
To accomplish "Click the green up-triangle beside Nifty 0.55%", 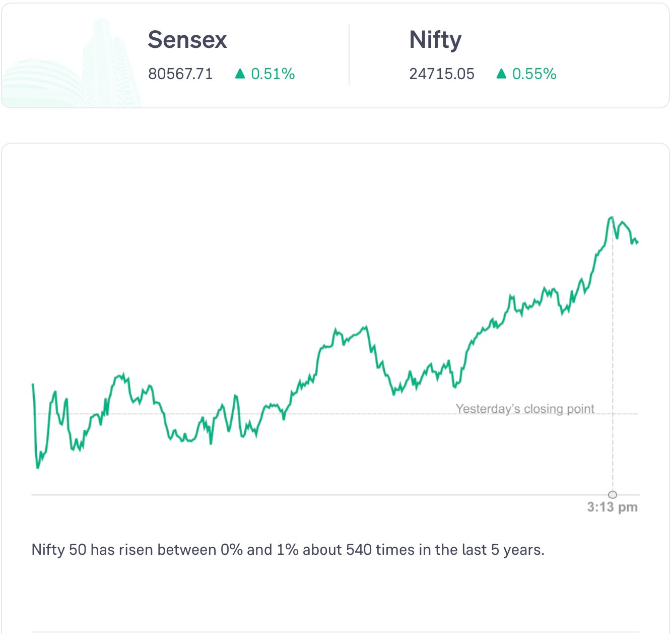I will pyautogui.click(x=501, y=74).
